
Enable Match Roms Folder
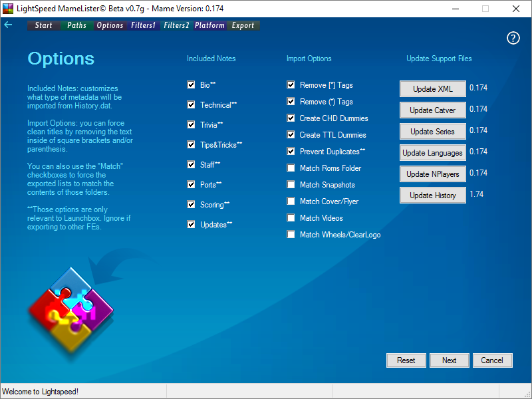click(x=291, y=168)
